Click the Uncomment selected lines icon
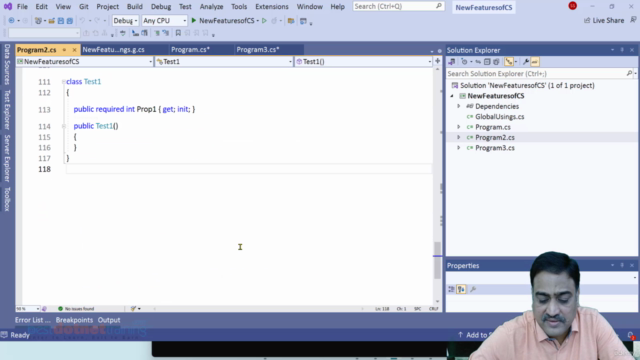Viewport: 640px width, 360px height. tap(166, 33)
